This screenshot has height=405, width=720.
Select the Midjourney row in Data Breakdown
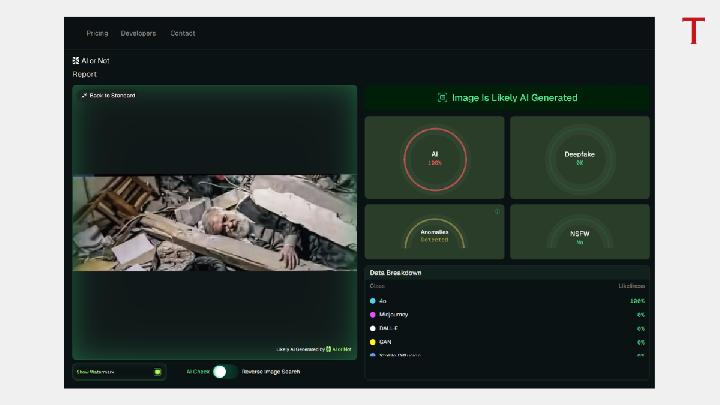[x=394, y=314]
